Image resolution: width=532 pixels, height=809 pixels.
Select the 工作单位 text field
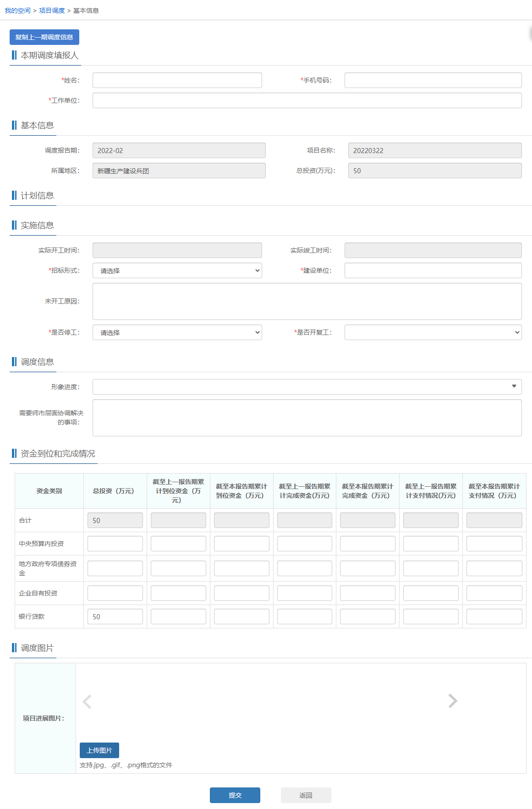(307, 100)
